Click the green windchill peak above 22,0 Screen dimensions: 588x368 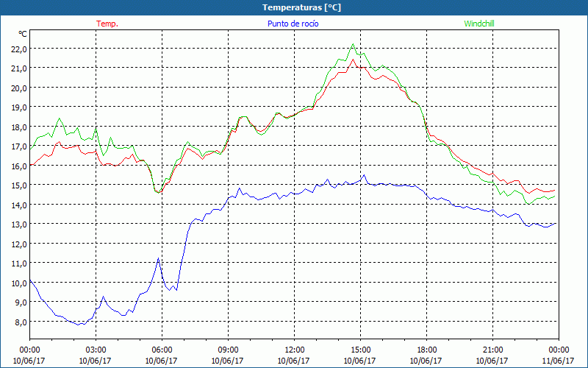(x=353, y=44)
